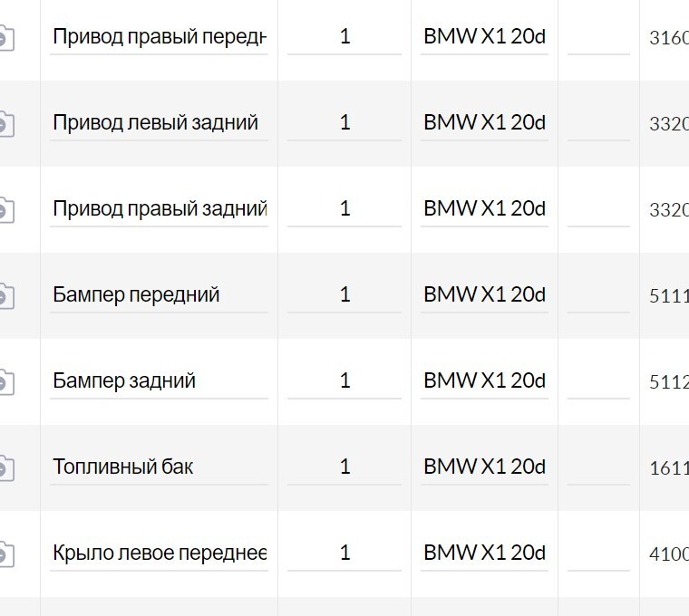Screen dimensions: 689x616
Task: Click the BMW X1 20d field for Привод правый задний
Action: tap(484, 209)
